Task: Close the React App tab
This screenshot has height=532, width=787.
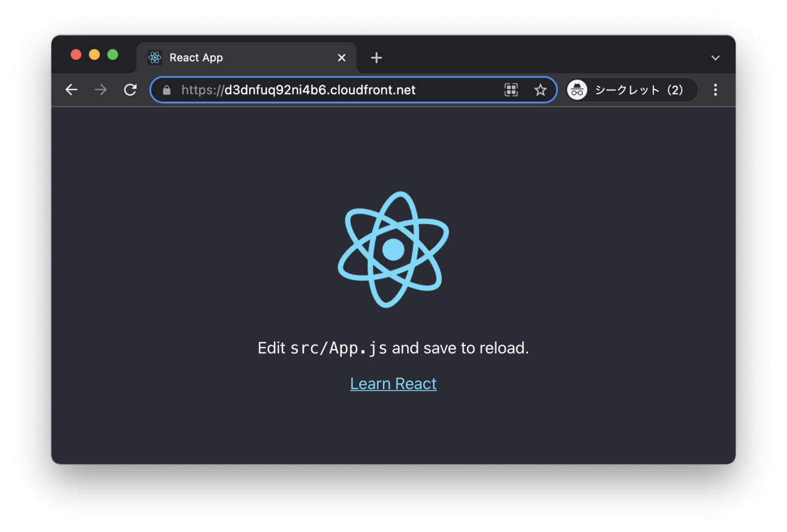Action: [x=341, y=57]
